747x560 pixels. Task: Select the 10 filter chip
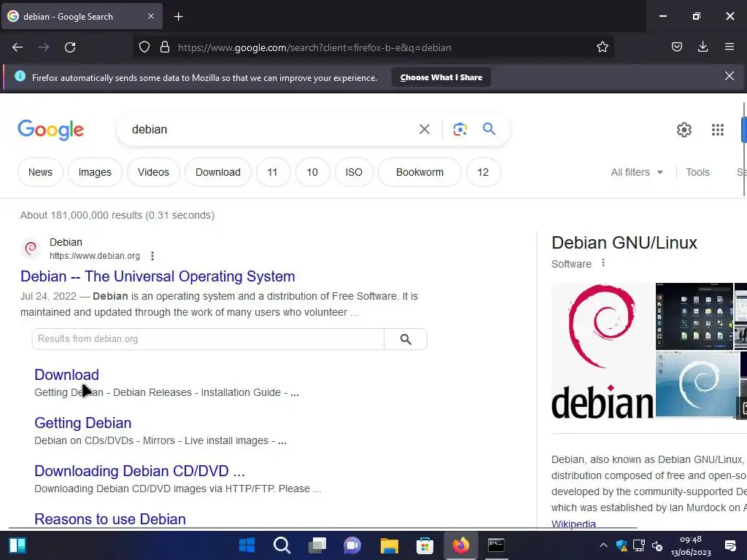tap(312, 172)
